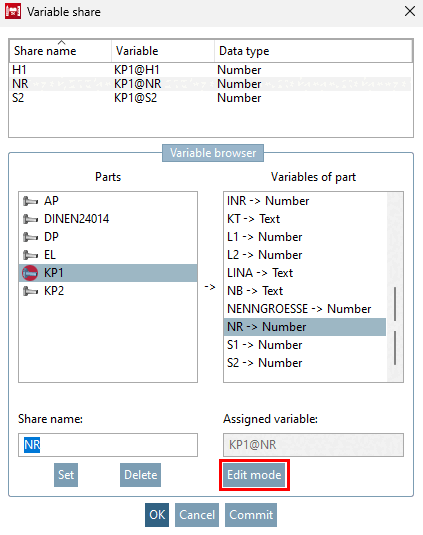Select variable INR -> Number
Image resolution: width=423 pixels, height=535 pixels.
(x=305, y=201)
